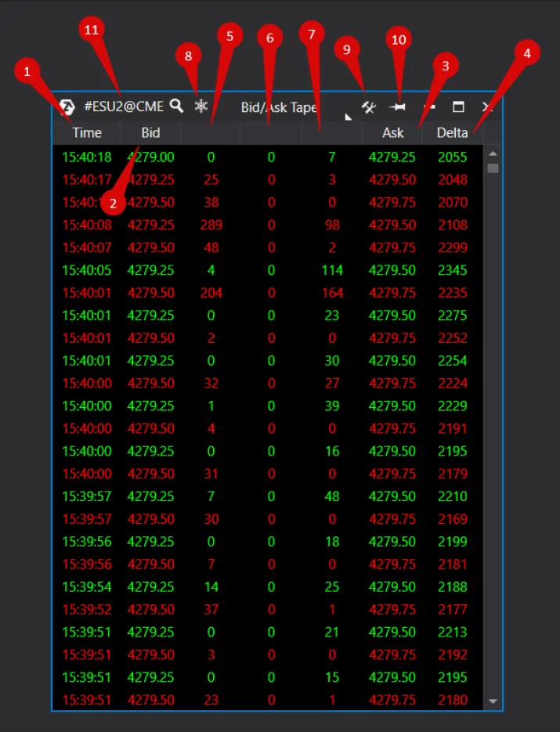Click the unlabeled header left of Ask
The height and width of the screenshot is (732, 560).
point(331,133)
